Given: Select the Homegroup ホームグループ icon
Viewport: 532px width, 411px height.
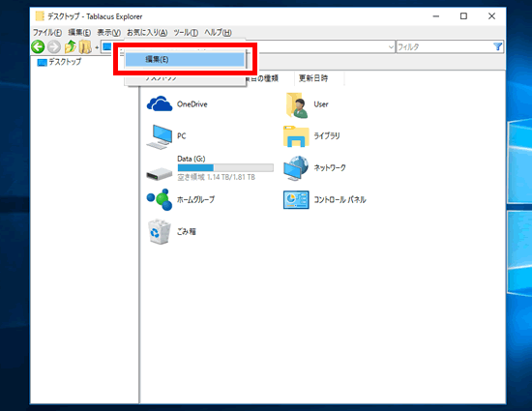Looking at the screenshot, I should point(160,200).
